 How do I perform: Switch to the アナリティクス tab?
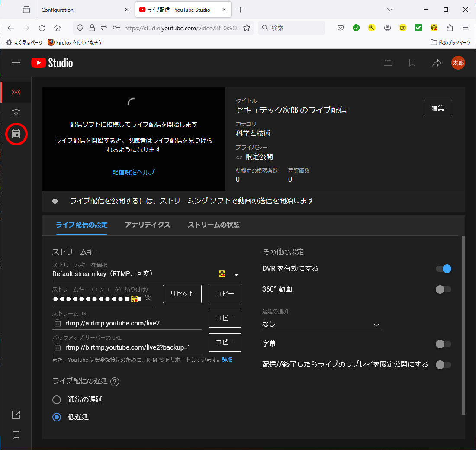[x=148, y=225]
